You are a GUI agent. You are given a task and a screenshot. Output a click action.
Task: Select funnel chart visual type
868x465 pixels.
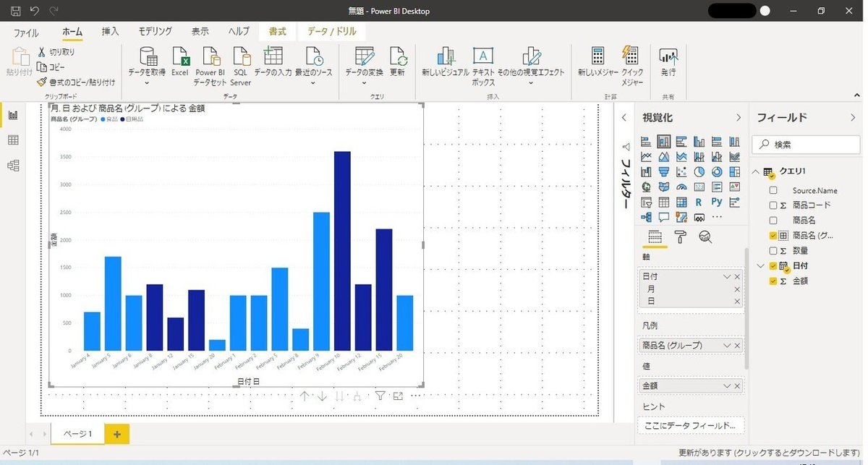tap(663, 172)
